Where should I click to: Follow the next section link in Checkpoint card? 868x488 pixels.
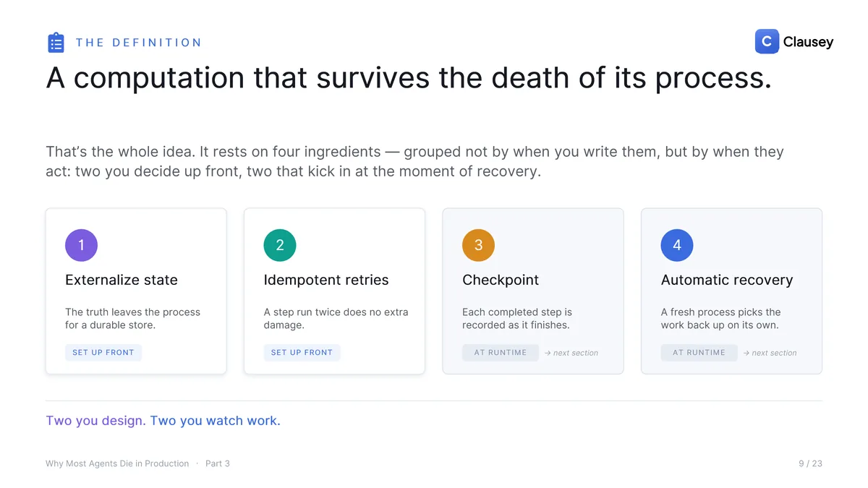tap(571, 353)
